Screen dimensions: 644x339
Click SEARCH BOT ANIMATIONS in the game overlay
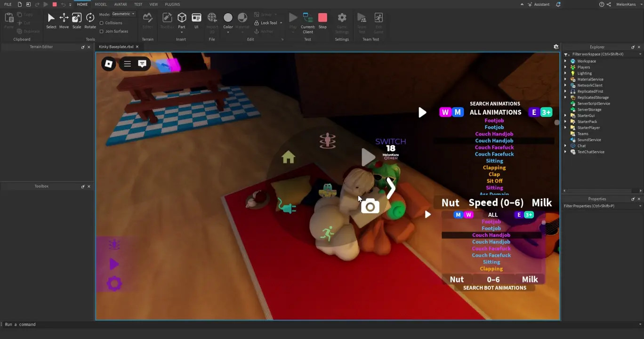(x=494, y=288)
